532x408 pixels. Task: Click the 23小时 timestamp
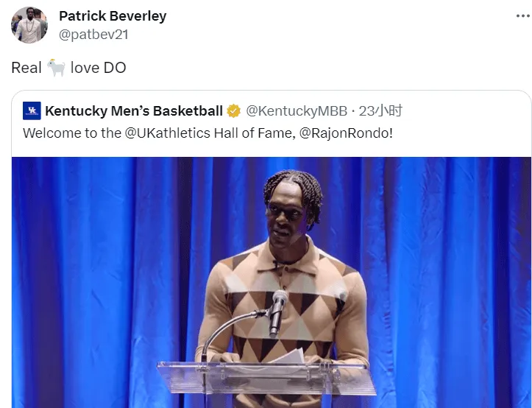(380, 110)
